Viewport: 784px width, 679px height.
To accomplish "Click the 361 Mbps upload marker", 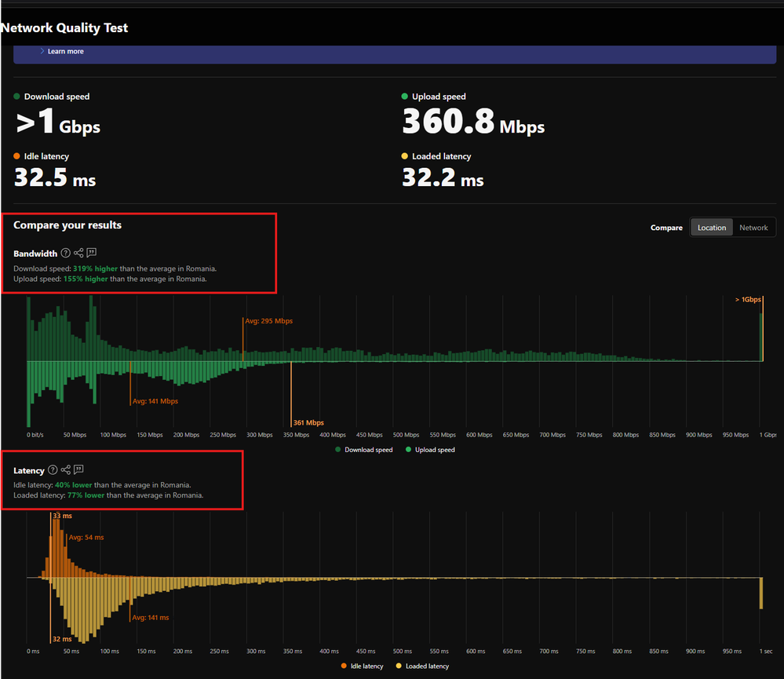I will [x=308, y=422].
